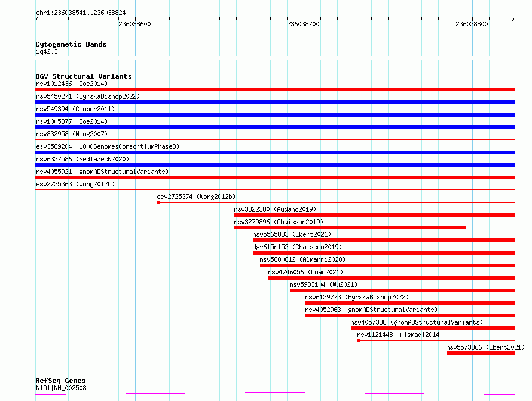Select red bar of nsv4746056
This screenshot has height=401, width=532.
point(392,278)
